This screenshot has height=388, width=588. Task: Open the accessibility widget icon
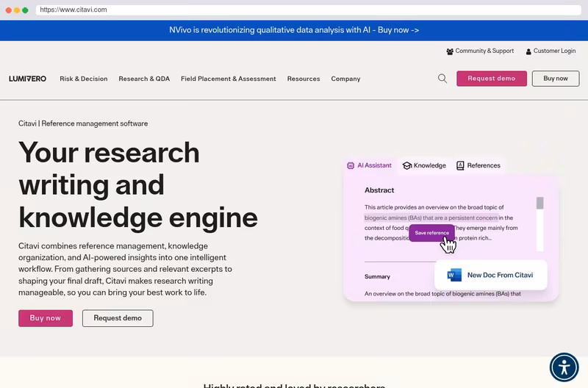pos(564,367)
